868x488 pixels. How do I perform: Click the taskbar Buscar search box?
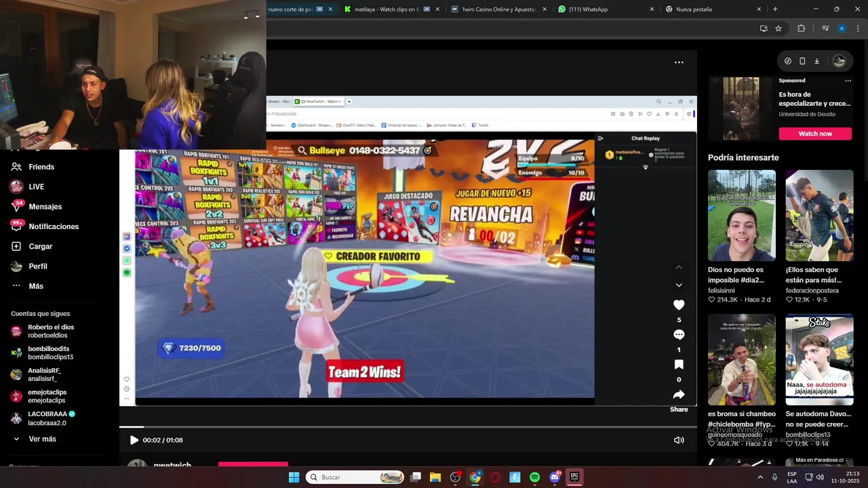pos(355,477)
